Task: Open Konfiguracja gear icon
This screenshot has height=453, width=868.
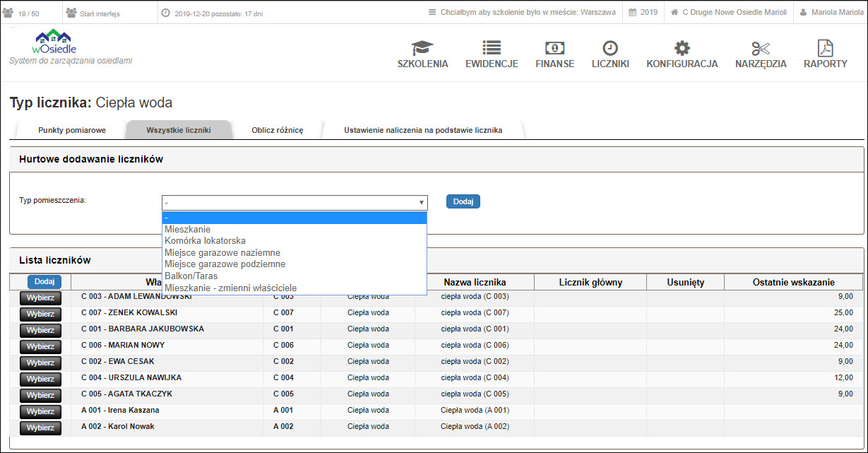Action: coord(682,47)
